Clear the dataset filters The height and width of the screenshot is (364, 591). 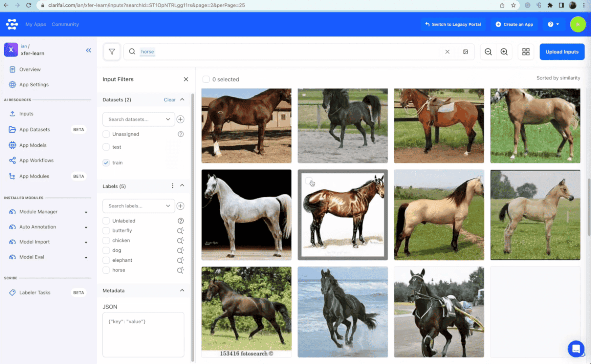[x=169, y=100]
